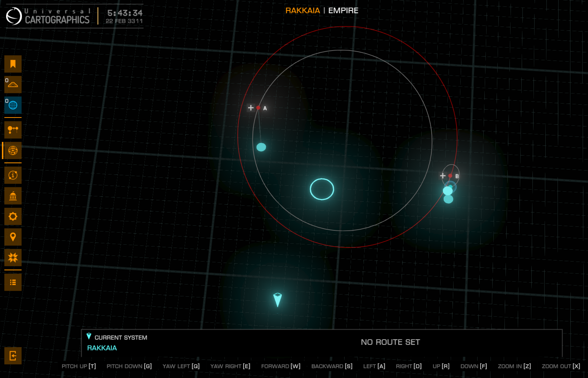
Task: Expand star B with its plus icon
Action: (x=443, y=176)
